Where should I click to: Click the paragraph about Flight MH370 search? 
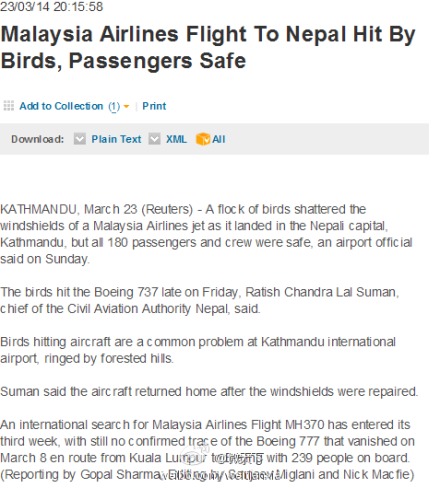207,441
